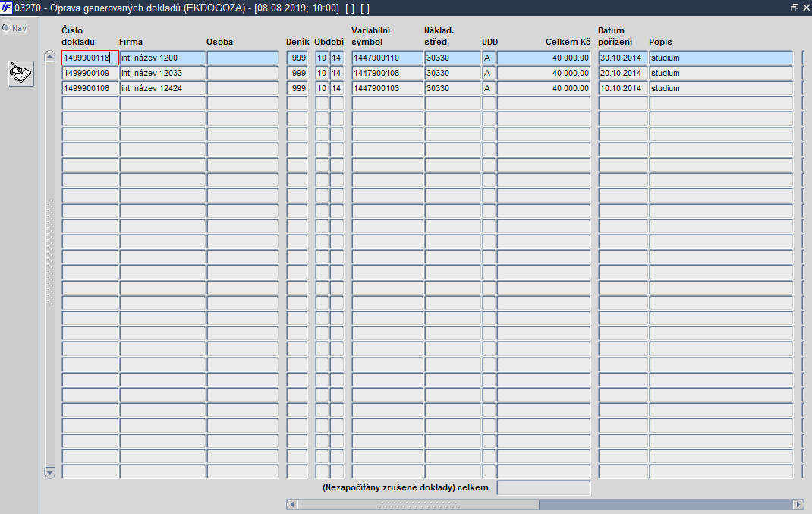Click firma cell 'int. název 12424'

(162, 88)
